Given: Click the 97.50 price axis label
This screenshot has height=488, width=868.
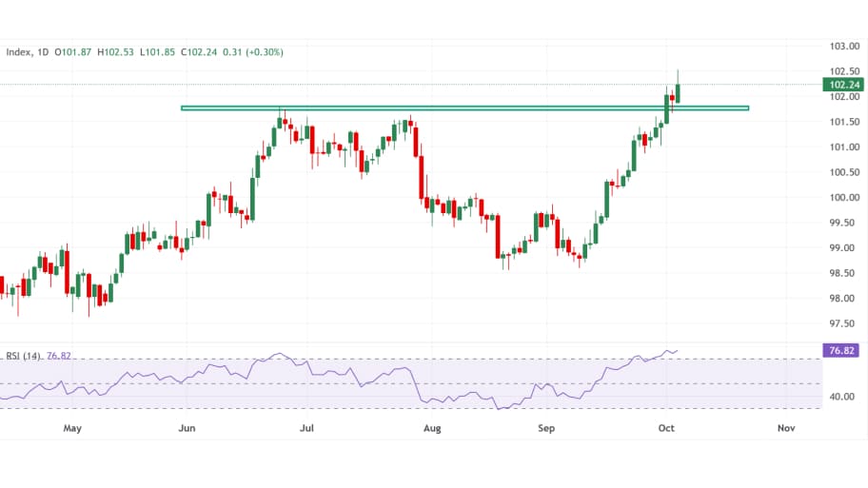Looking at the screenshot, I should point(844,323).
